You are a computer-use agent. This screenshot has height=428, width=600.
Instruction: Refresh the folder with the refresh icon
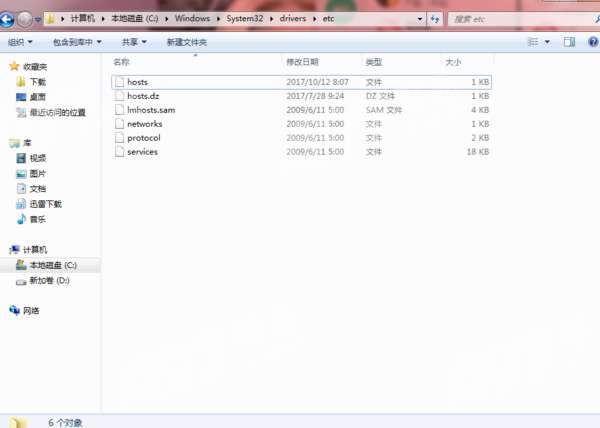[x=435, y=19]
